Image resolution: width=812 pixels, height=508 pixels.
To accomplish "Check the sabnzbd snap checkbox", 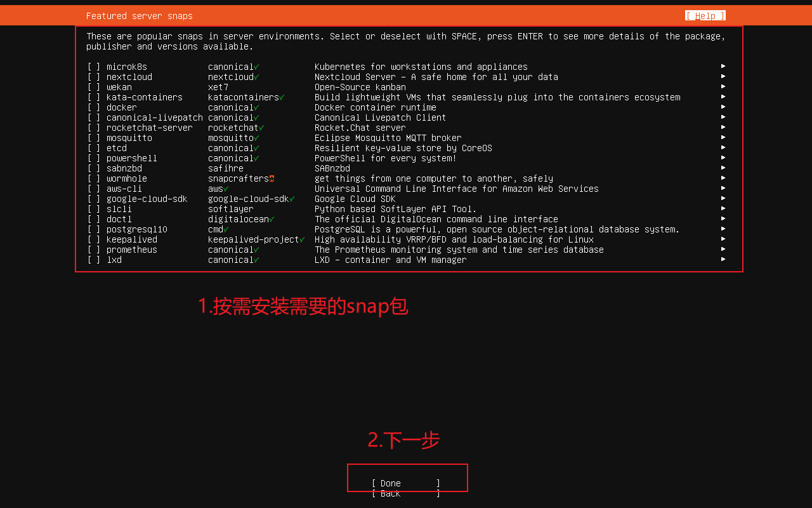I will pos(94,168).
